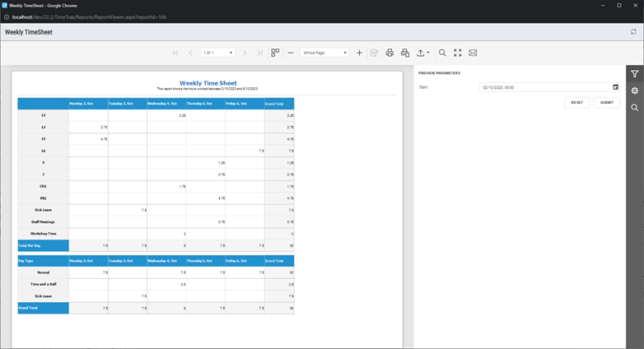Open the report search tool in toolbar
This screenshot has width=644, height=349.
442,52
